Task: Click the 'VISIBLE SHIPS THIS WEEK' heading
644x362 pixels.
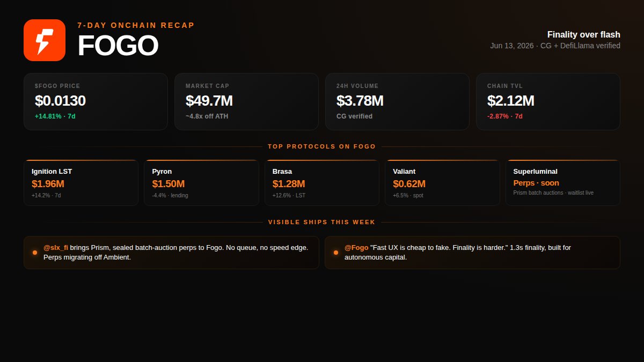Action: (322, 222)
